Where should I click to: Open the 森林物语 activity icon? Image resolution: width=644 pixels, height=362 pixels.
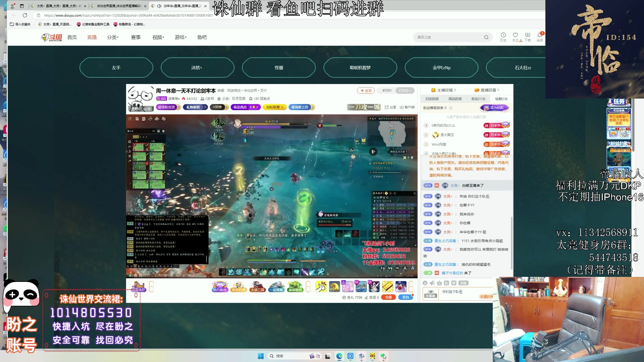coord(295,287)
